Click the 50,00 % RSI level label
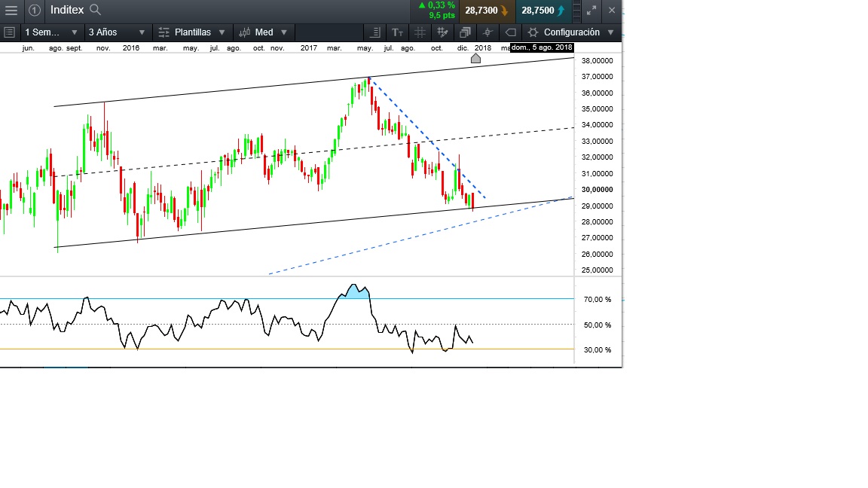868x488 pixels. tap(598, 325)
